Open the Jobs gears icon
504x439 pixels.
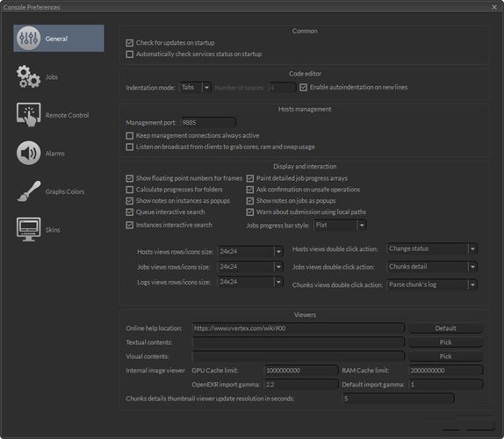coord(29,76)
